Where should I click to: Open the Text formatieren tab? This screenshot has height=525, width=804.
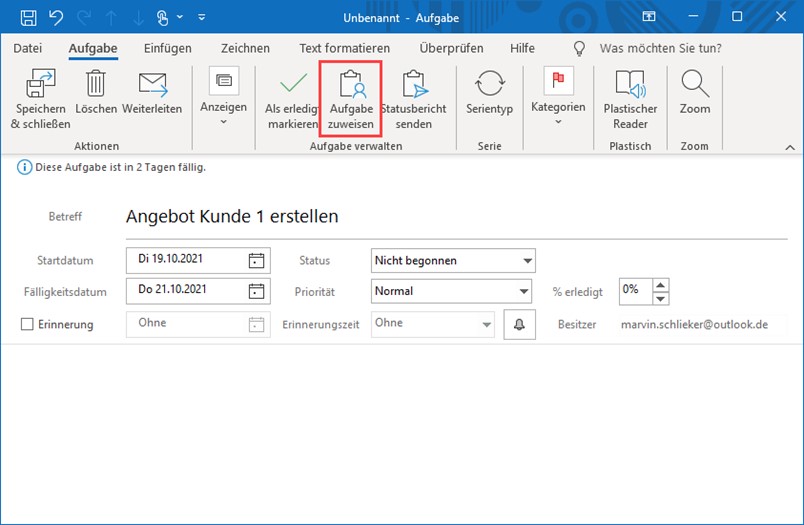point(345,48)
